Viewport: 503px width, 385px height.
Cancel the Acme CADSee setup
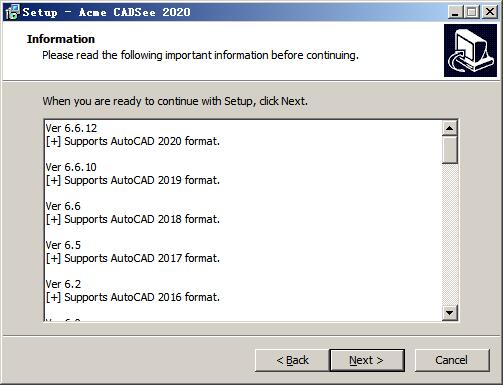pos(452,360)
